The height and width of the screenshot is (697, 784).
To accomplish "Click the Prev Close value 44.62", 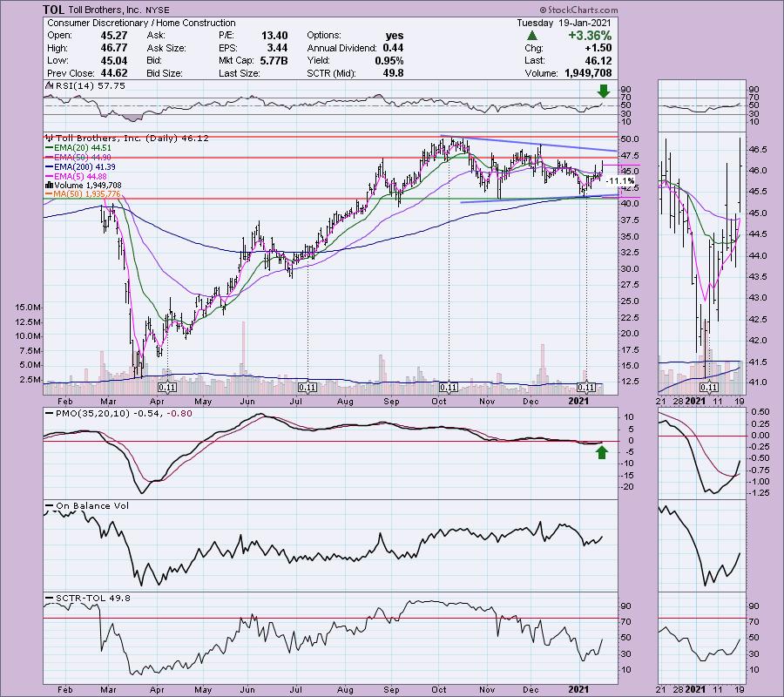I will point(114,73).
